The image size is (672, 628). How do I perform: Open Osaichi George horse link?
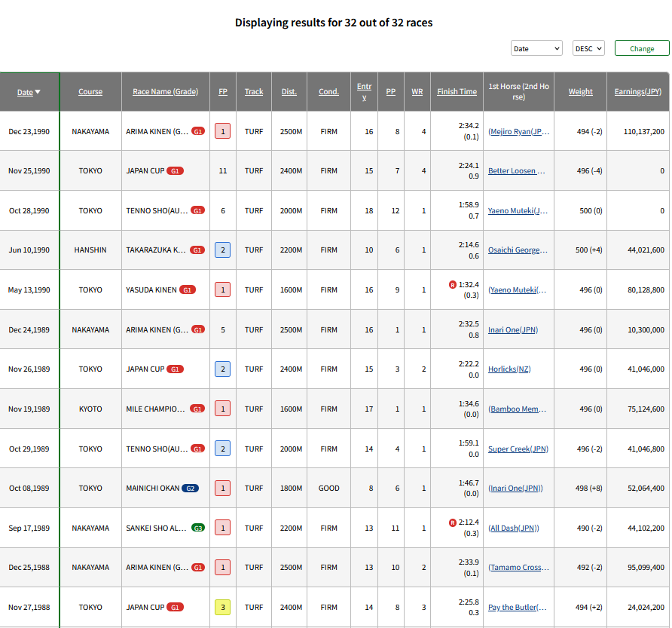point(518,250)
